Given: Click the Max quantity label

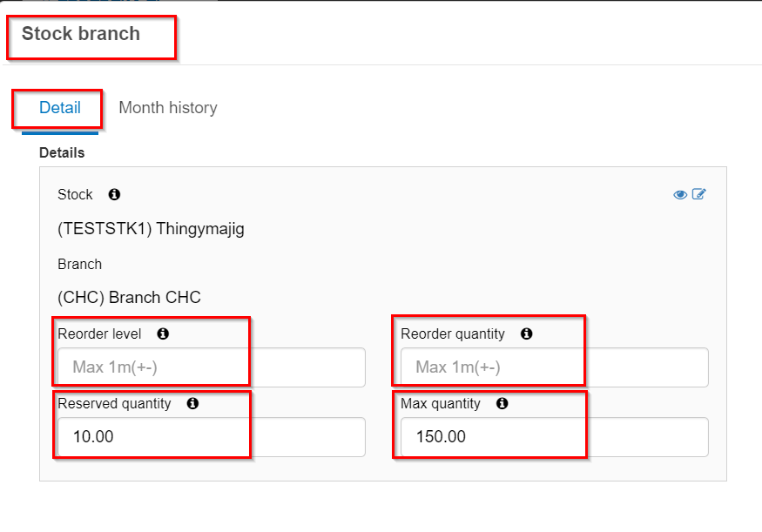Looking at the screenshot, I should tap(441, 403).
